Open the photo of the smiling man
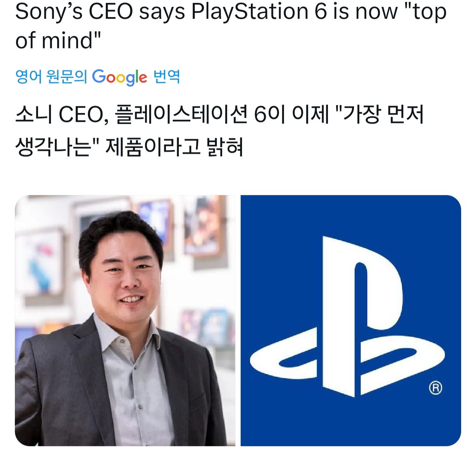The width and height of the screenshot is (476, 456). tap(125, 320)
